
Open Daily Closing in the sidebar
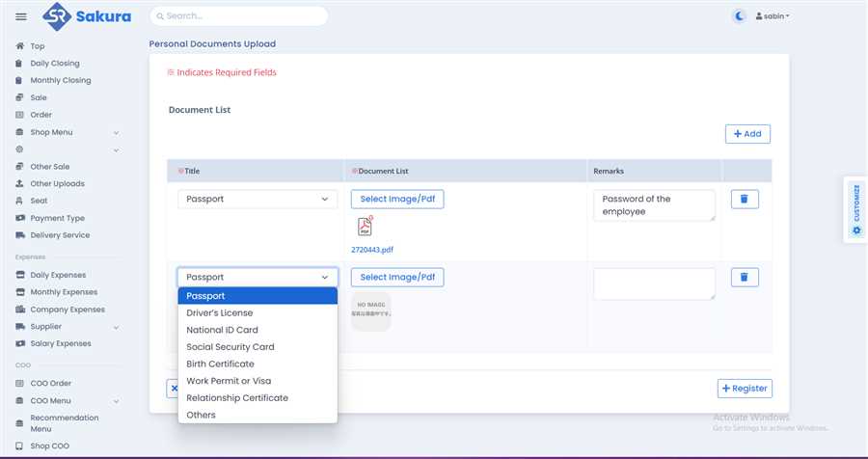click(x=55, y=64)
